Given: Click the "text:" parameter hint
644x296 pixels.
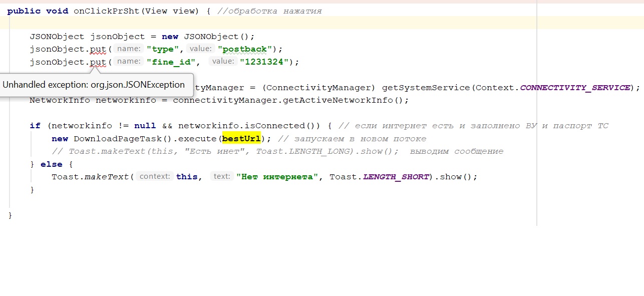Looking at the screenshot, I should pos(222,177).
